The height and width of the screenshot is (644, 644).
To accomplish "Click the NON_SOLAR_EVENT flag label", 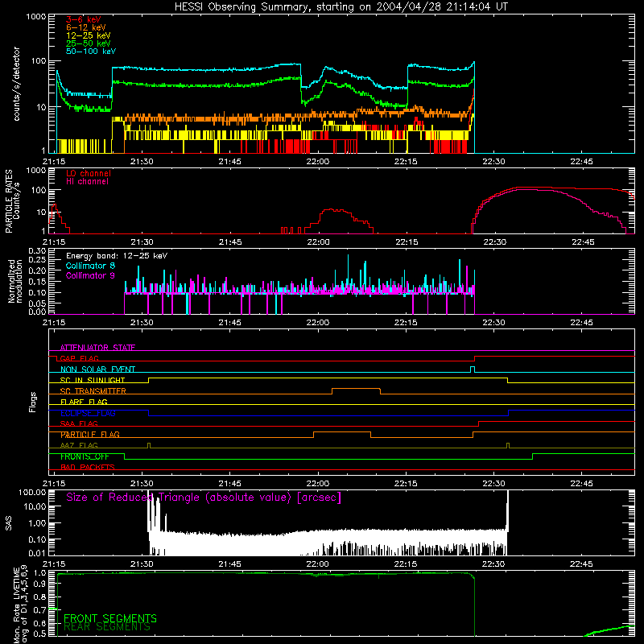I will pos(97,369).
